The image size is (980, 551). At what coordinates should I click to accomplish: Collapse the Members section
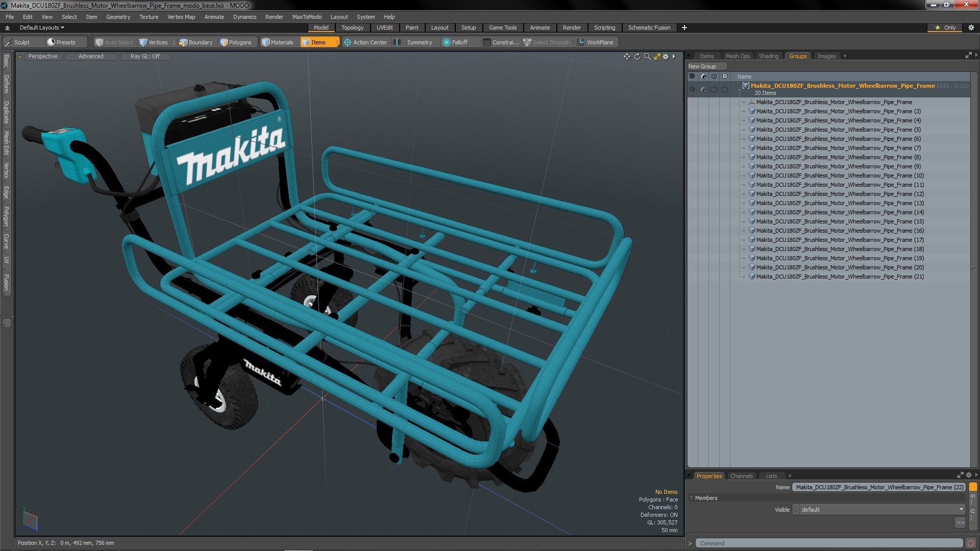691,498
